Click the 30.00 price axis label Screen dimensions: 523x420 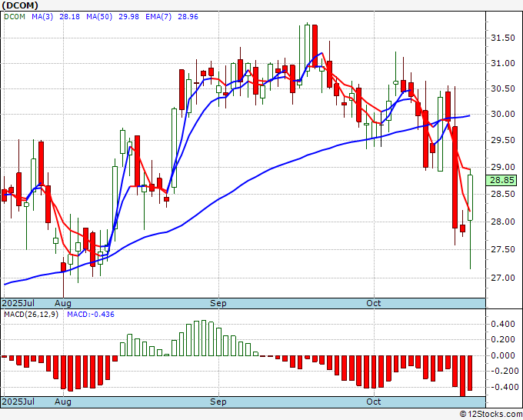503,114
